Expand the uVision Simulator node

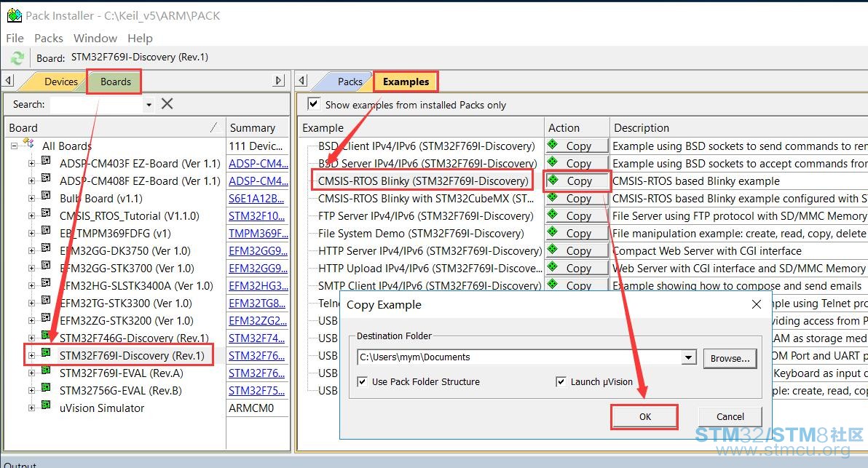coord(31,408)
